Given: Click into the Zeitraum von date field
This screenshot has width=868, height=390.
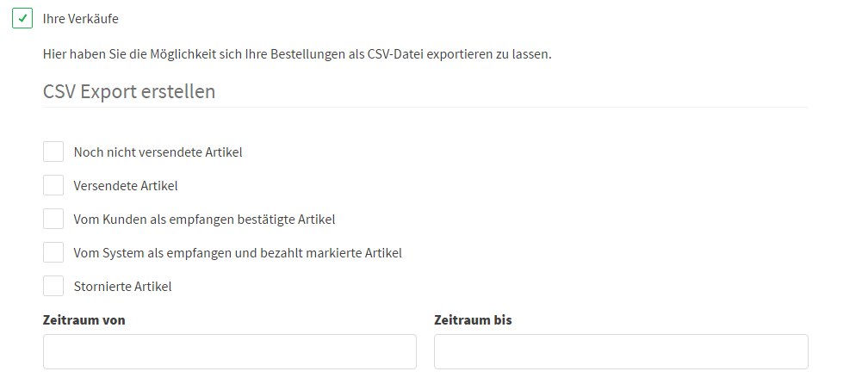Looking at the screenshot, I should 229,352.
